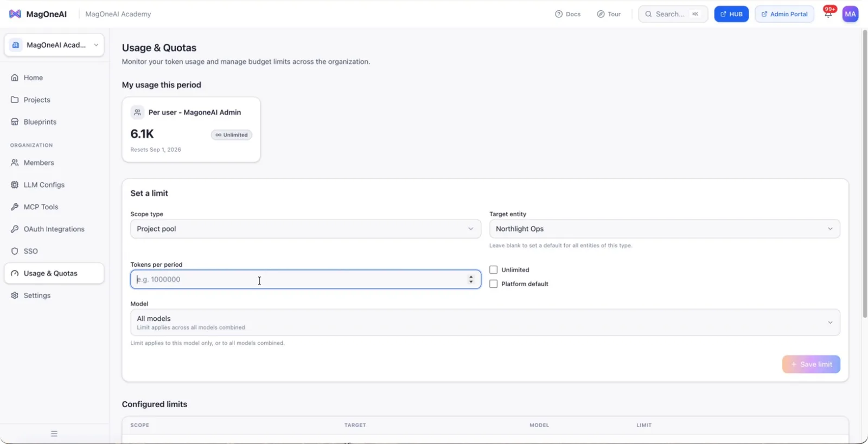Check the Platform default box
Screen dimensions: 868x444
[493, 284]
